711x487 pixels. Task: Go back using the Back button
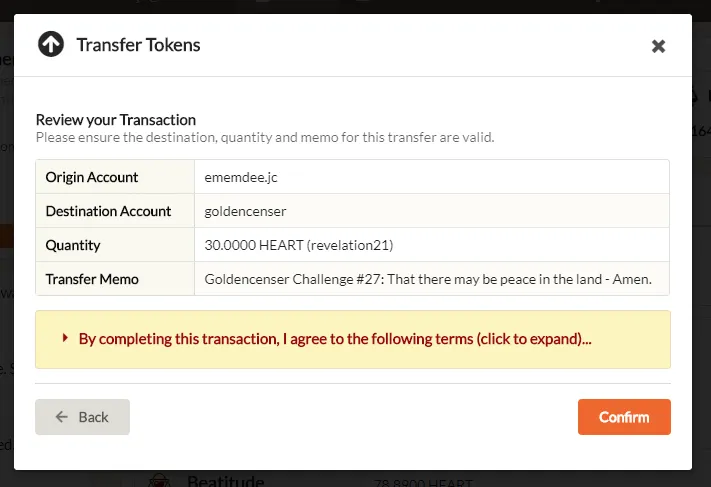(x=83, y=417)
